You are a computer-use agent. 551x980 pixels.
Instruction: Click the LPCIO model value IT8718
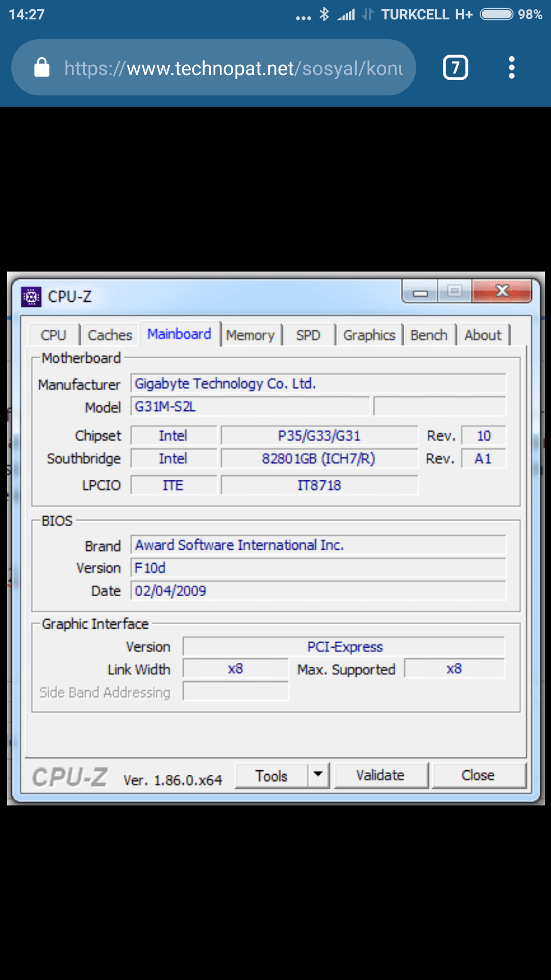coord(319,485)
